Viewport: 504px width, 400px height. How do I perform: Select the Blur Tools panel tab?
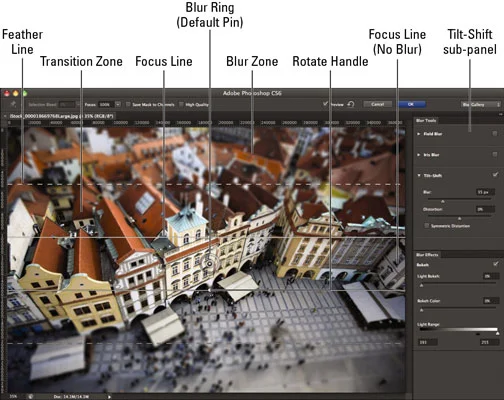426,121
